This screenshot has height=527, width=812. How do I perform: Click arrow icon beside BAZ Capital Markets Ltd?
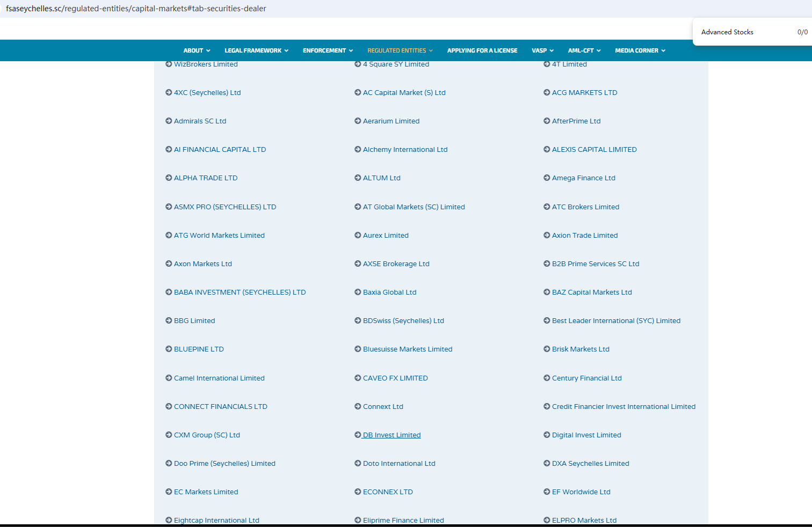pos(547,292)
